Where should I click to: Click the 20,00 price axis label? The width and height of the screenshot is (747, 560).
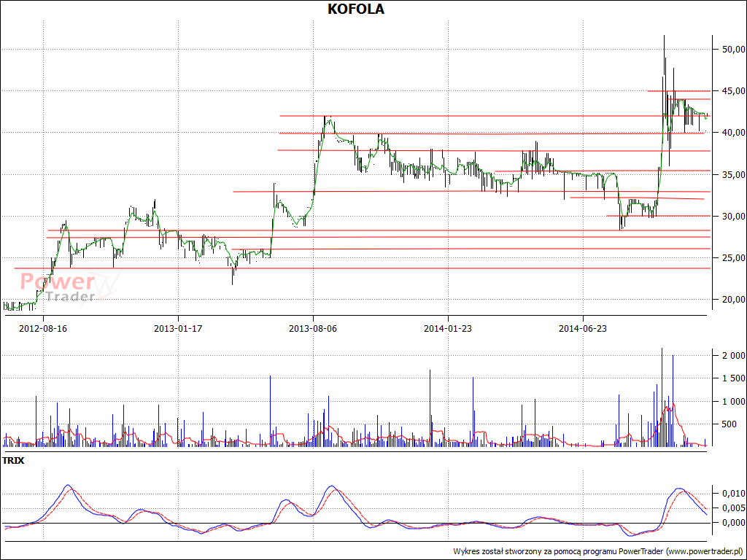point(732,299)
